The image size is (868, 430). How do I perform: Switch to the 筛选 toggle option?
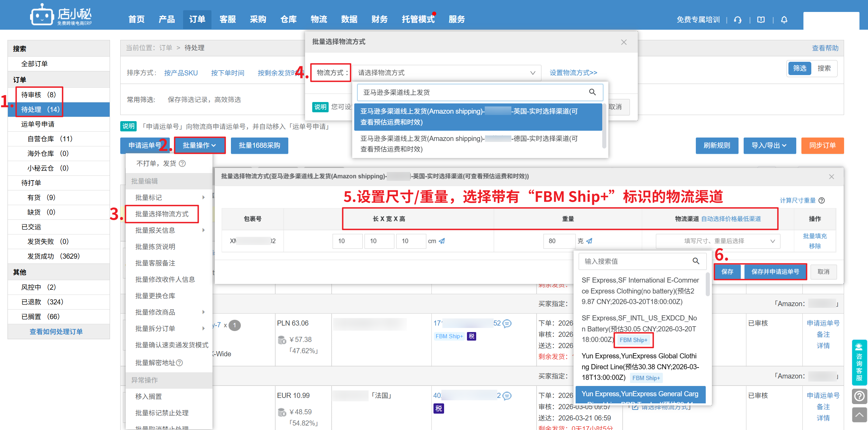pos(799,68)
